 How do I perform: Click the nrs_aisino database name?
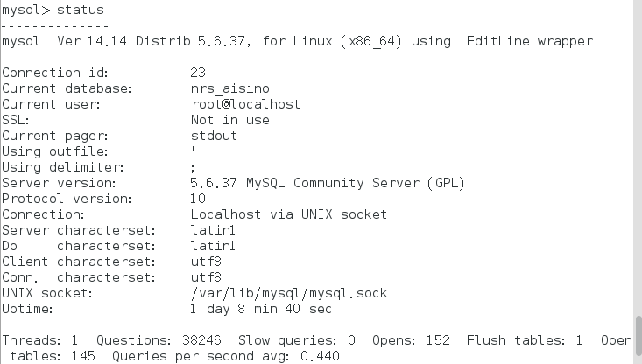click(230, 88)
